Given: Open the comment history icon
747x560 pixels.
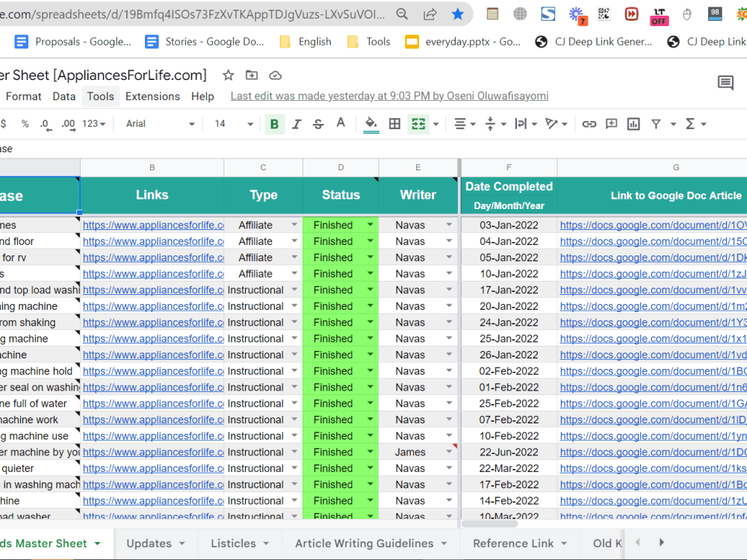Looking at the screenshot, I should pyautogui.click(x=725, y=83).
